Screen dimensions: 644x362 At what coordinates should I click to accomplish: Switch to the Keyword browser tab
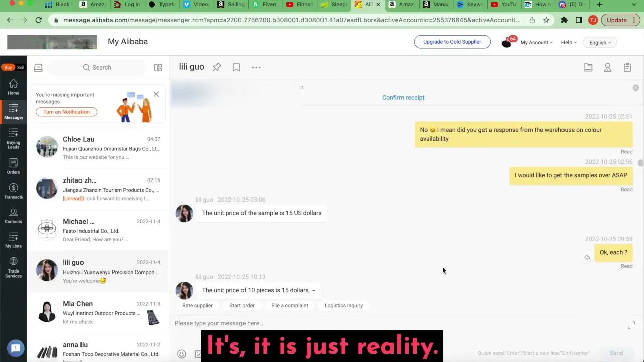click(469, 5)
